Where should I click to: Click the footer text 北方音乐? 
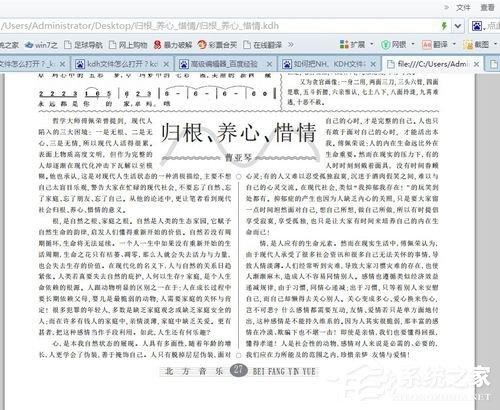tap(195, 371)
